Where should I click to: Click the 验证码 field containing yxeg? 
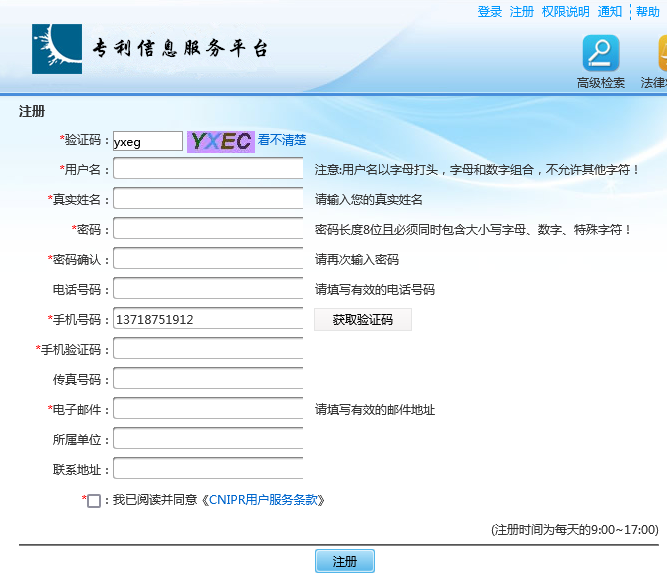tap(147, 141)
